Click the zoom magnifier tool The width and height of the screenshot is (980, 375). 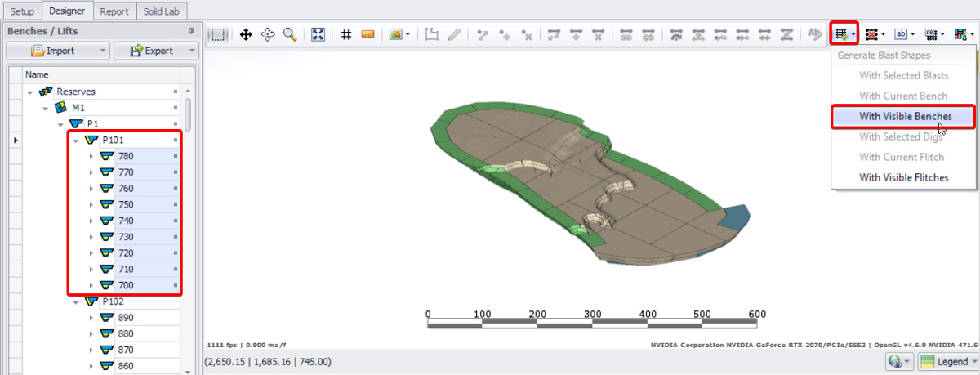point(290,34)
